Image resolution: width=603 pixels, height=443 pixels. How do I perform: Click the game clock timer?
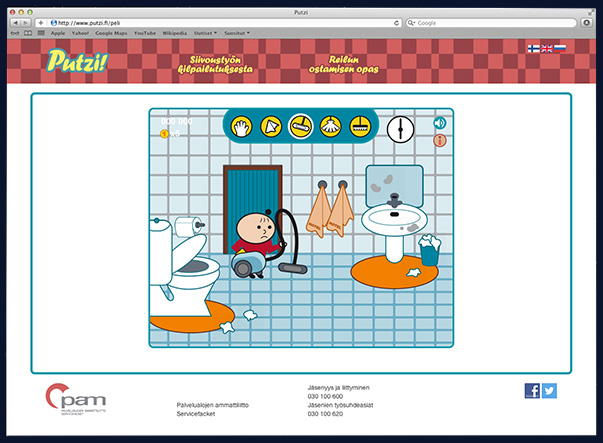click(400, 127)
